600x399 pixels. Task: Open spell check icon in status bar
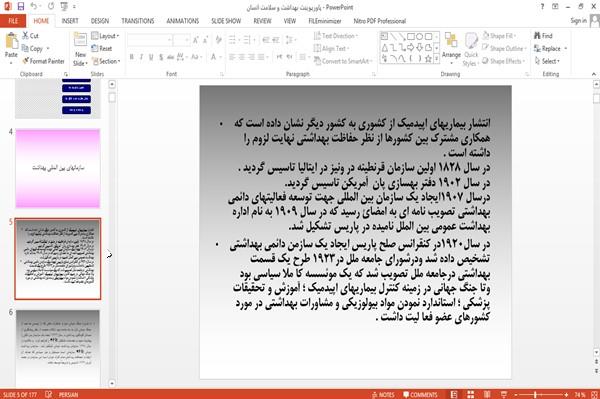coord(49,394)
